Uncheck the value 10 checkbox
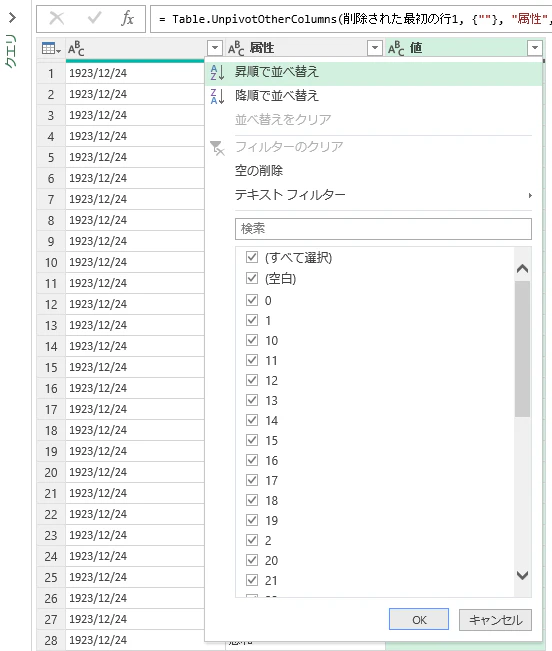This screenshot has height=651, width=552. point(252,340)
